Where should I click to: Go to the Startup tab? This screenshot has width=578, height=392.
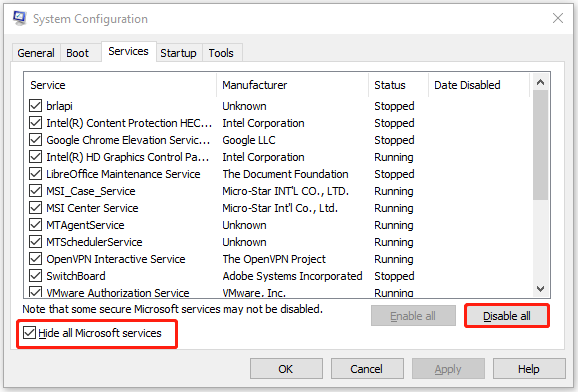click(x=178, y=53)
